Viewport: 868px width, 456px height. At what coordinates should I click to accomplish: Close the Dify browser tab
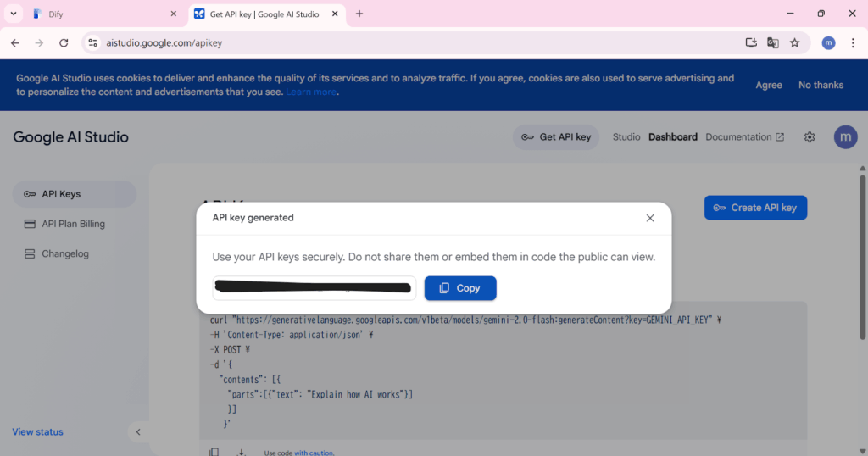(173, 14)
